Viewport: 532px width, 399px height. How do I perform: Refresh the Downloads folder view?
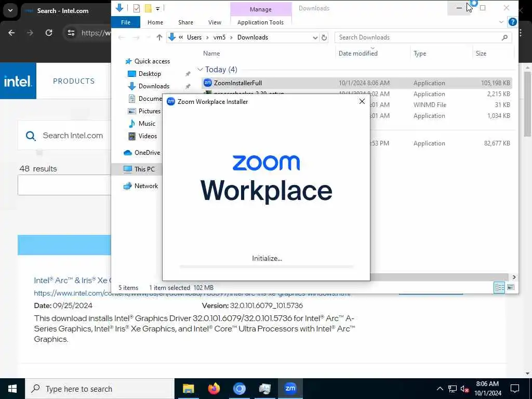(x=324, y=37)
